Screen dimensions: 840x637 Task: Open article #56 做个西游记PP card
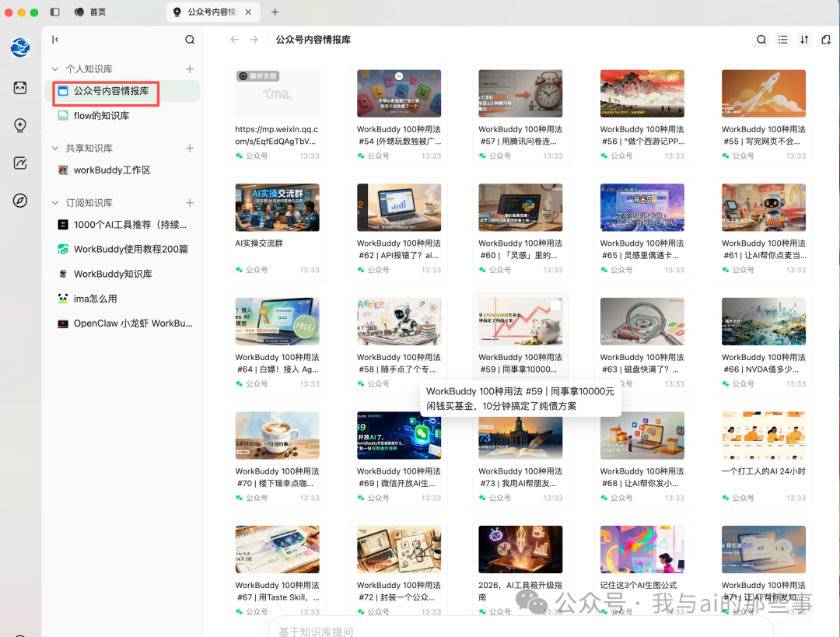642,115
